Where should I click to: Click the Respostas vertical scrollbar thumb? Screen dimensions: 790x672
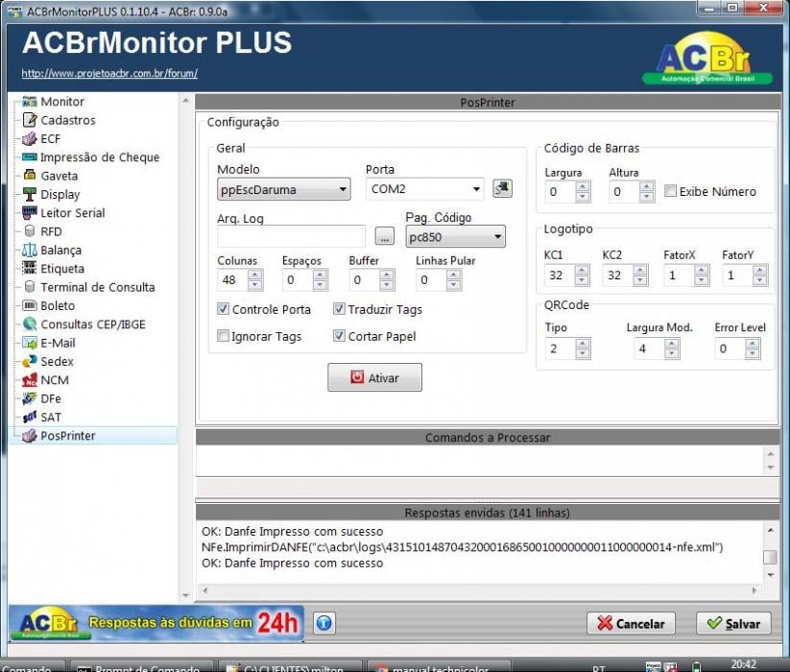(x=769, y=557)
